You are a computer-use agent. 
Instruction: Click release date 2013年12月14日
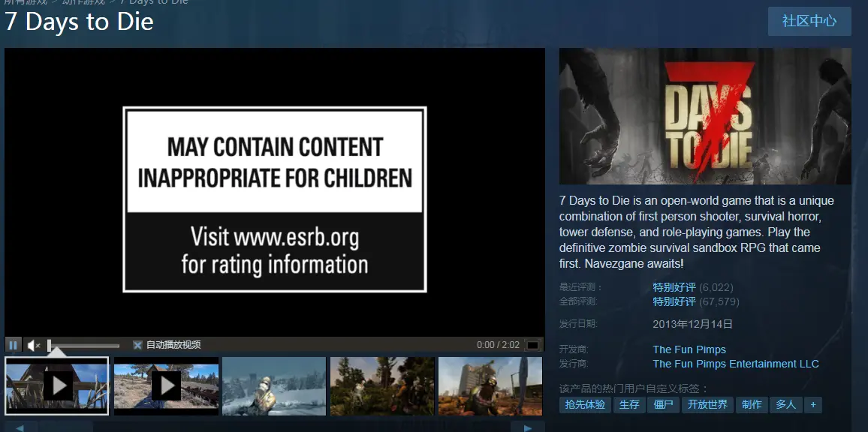pyautogui.click(x=692, y=324)
